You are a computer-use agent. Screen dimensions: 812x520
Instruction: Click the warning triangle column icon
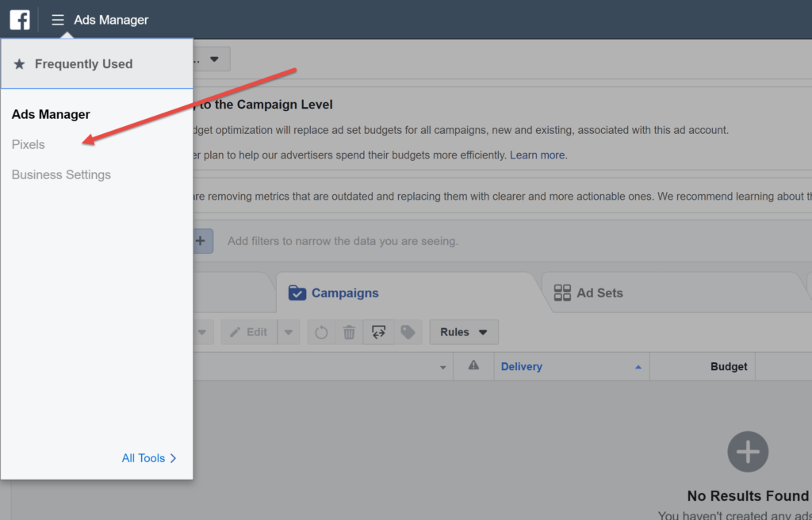pyautogui.click(x=473, y=365)
